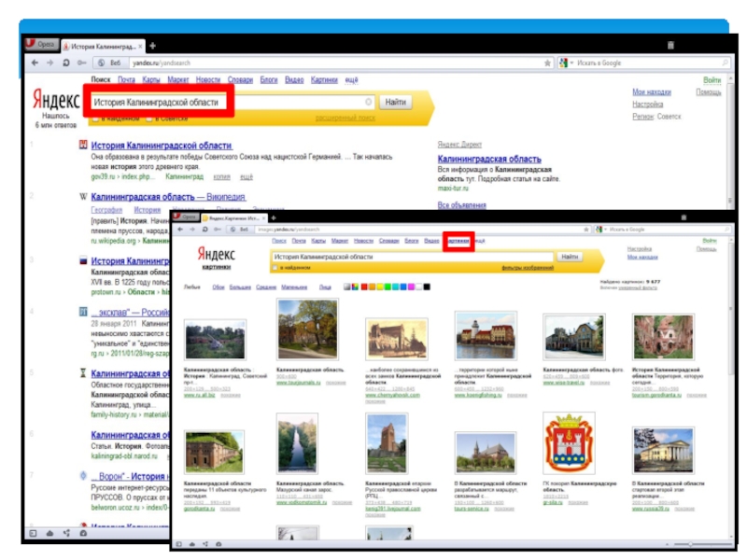Click closed-tabs trash icon in front window

pyautogui.click(x=684, y=217)
